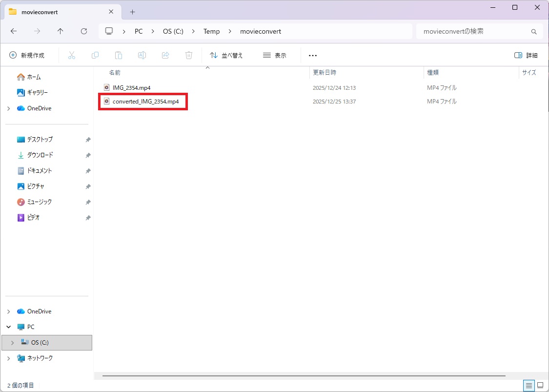The height and width of the screenshot is (392, 549).
Task: Collapse the PC tree node
Action: point(9,327)
